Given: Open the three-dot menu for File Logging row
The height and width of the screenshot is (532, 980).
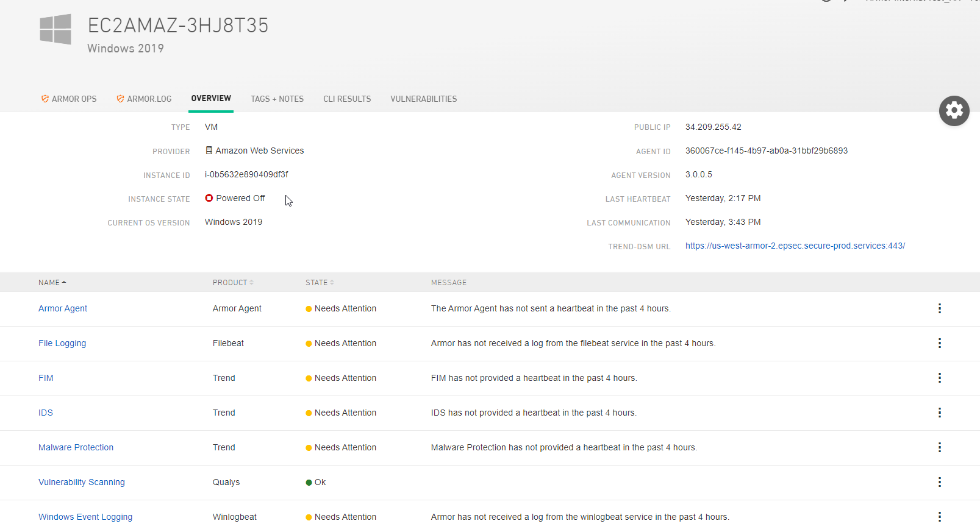Looking at the screenshot, I should tap(939, 343).
